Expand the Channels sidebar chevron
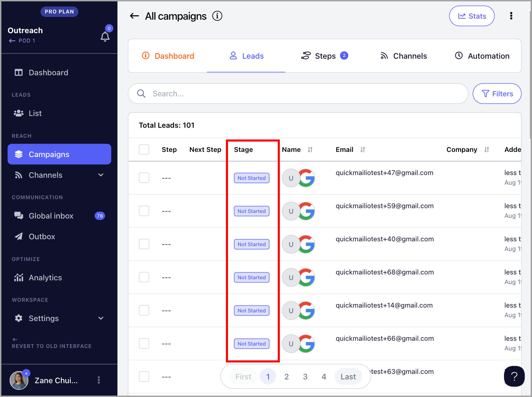The width and height of the screenshot is (532, 397). pos(101,175)
